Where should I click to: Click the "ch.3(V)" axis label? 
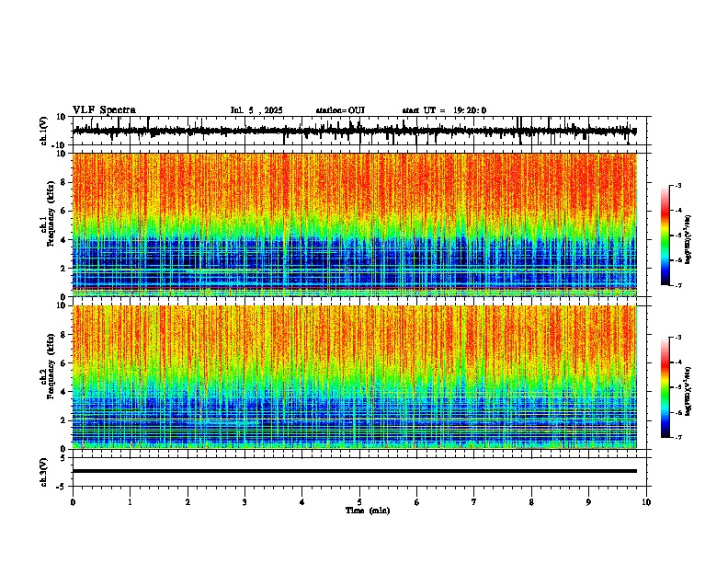pyautogui.click(x=44, y=472)
